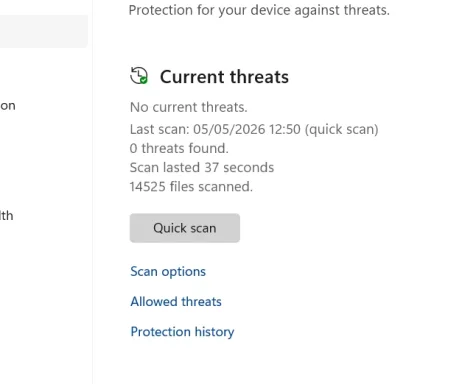
Task: Click the Quick scan button
Action: [x=185, y=228]
